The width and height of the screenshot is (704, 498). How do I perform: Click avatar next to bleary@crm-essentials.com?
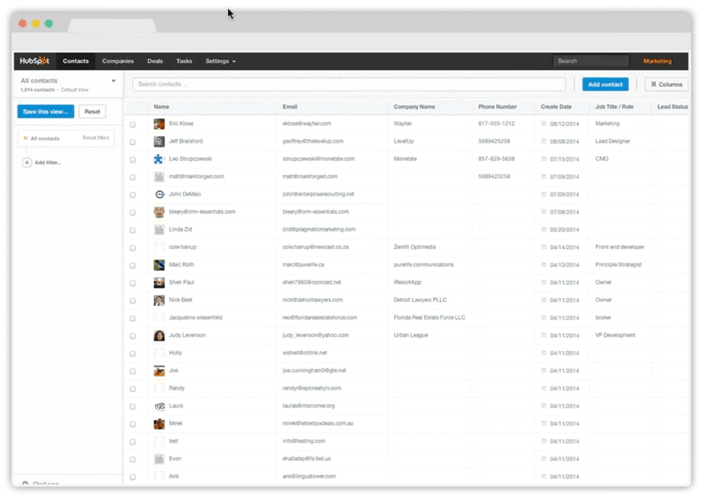(159, 212)
